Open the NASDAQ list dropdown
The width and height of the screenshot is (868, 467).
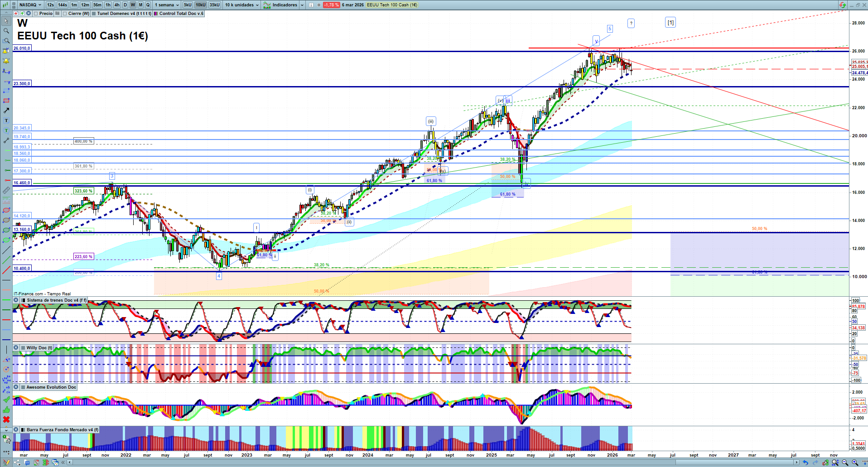30,5
